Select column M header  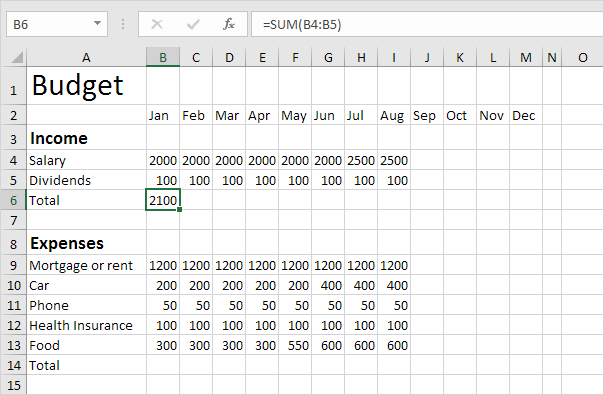(526, 57)
